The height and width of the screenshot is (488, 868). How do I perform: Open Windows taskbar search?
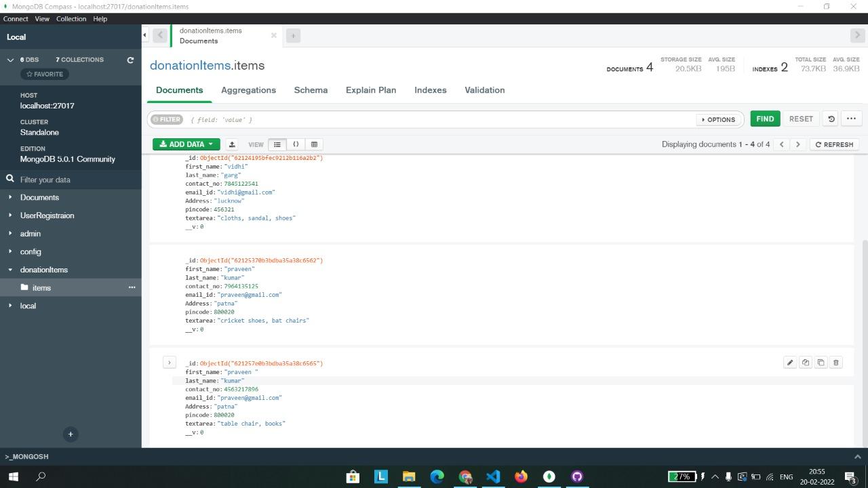(x=41, y=476)
